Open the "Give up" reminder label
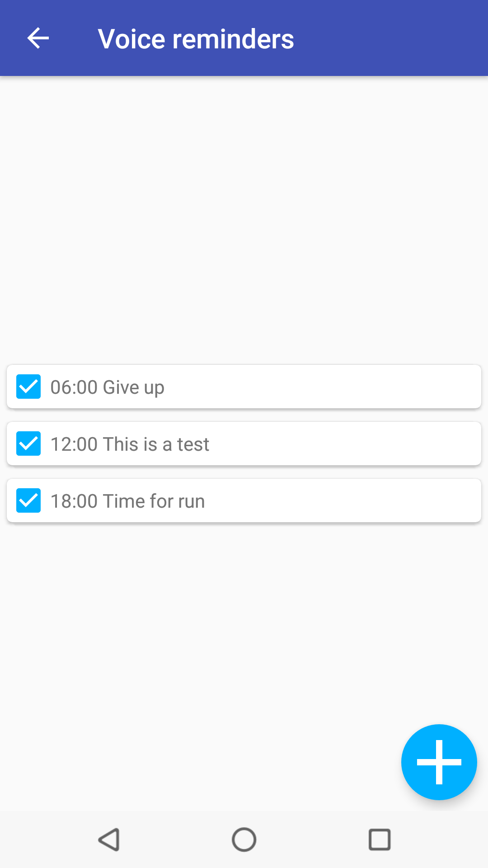 [x=134, y=387]
